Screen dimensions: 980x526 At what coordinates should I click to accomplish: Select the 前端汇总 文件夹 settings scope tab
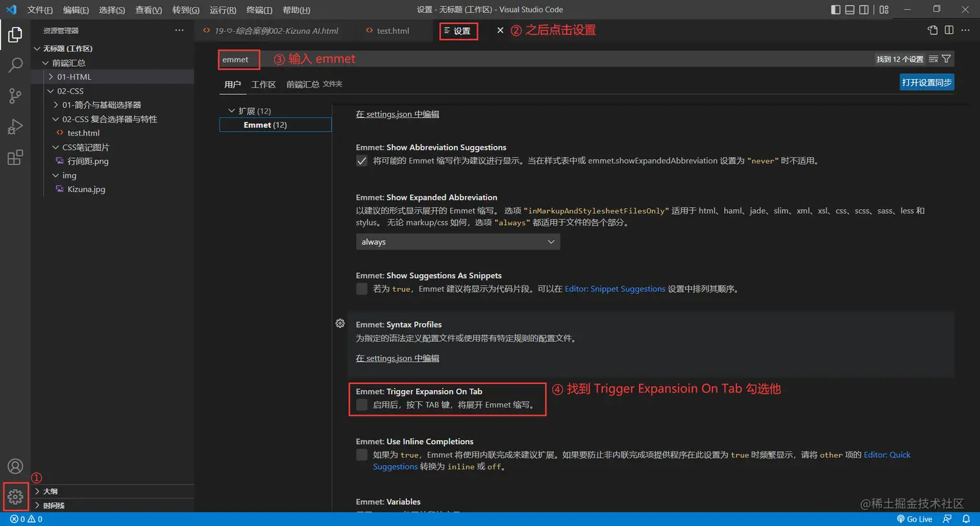pyautogui.click(x=314, y=84)
